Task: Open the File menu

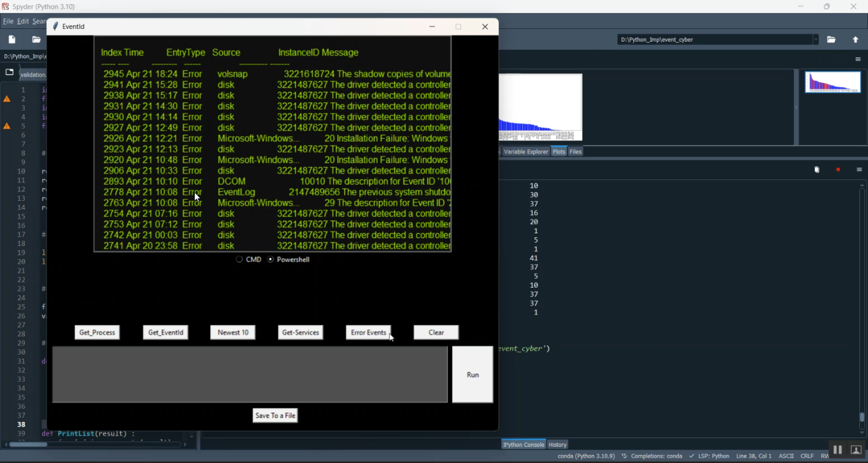Action: [8, 21]
